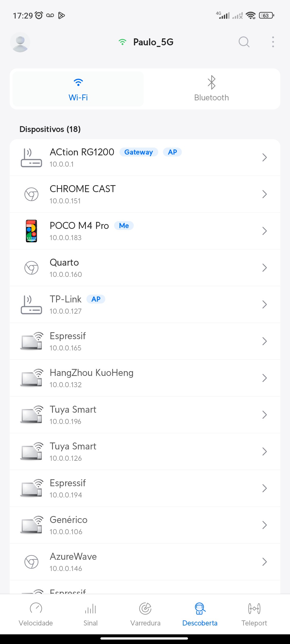Tap the Paulo_5G network name
The height and width of the screenshot is (644, 290).
coord(153,42)
